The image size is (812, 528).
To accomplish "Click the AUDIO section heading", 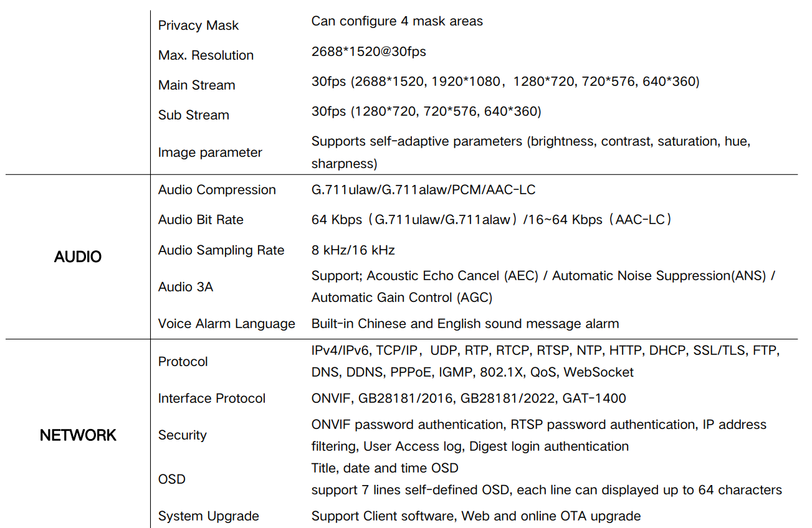I will tap(78, 257).
